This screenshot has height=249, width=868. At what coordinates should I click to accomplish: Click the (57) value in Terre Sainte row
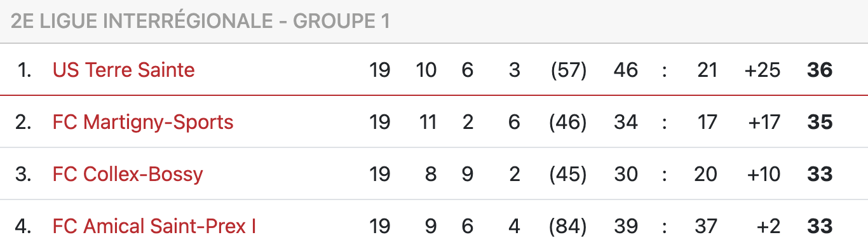point(568,69)
